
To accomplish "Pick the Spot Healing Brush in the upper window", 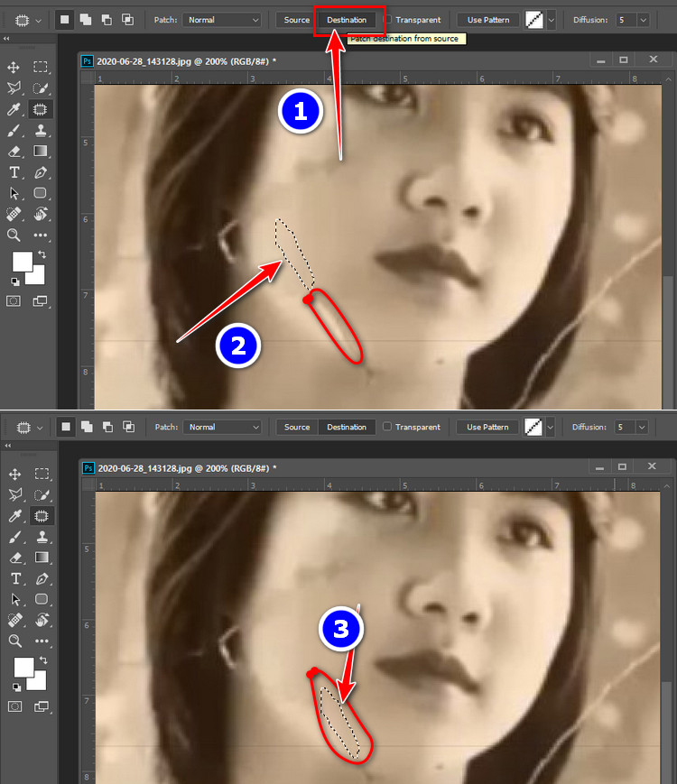I will click(x=14, y=214).
